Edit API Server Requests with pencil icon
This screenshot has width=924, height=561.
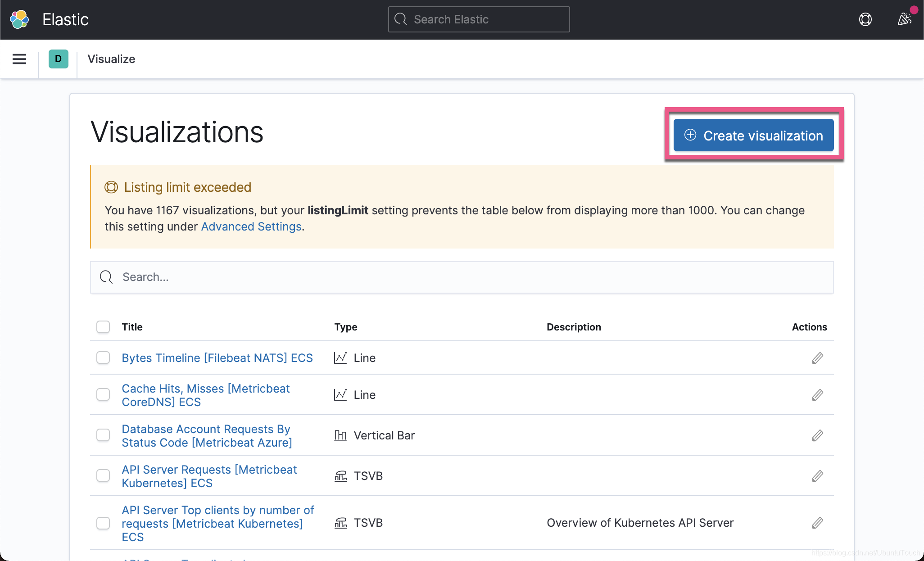click(817, 476)
